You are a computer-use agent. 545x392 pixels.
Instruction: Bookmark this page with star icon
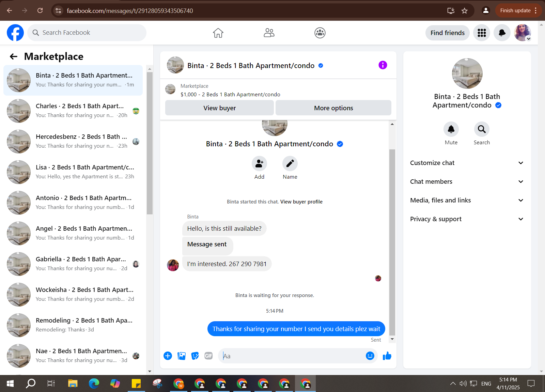tap(465, 11)
